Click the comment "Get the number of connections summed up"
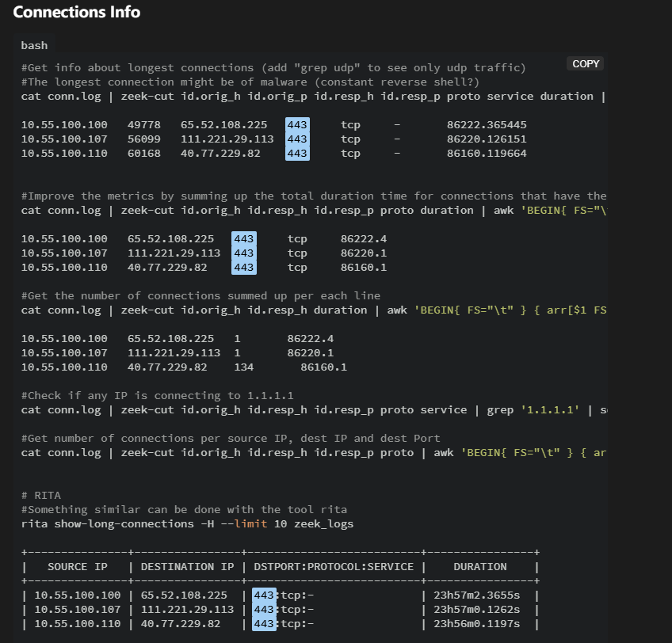Image resolution: width=672 pixels, height=643 pixels. [200, 296]
